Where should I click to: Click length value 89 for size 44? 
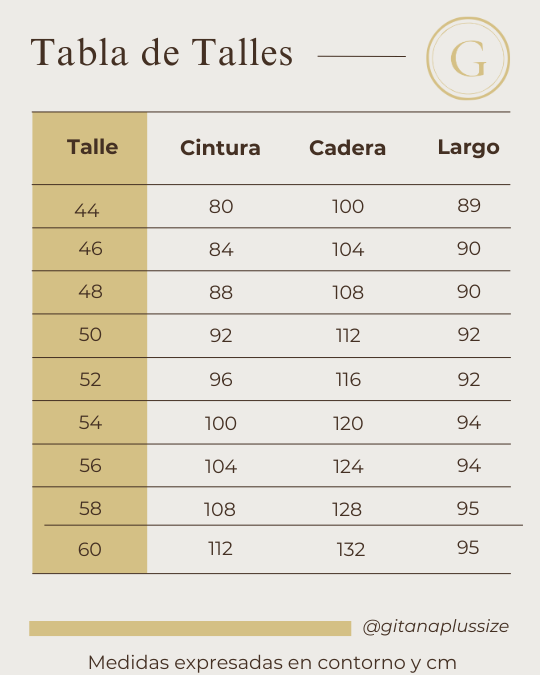coord(469,206)
